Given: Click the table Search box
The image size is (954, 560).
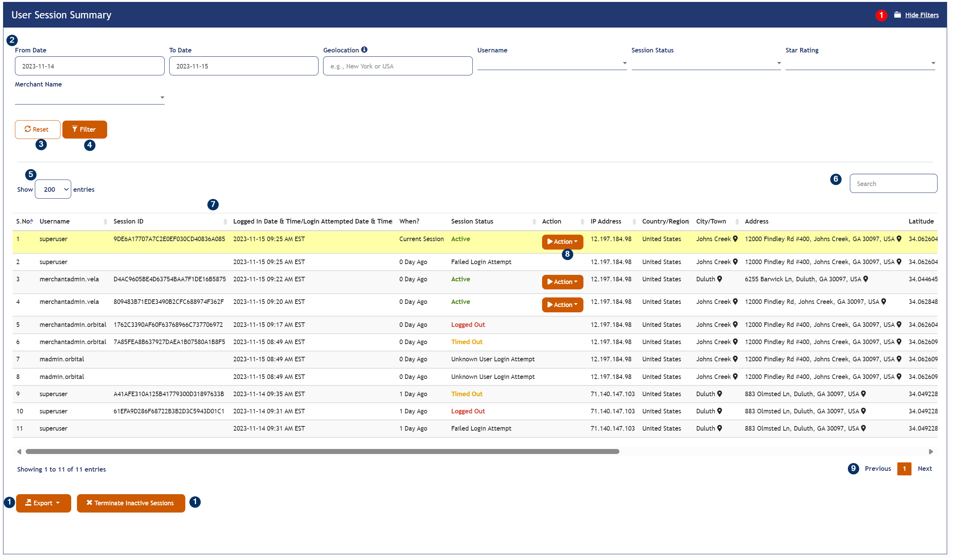Looking at the screenshot, I should point(894,184).
